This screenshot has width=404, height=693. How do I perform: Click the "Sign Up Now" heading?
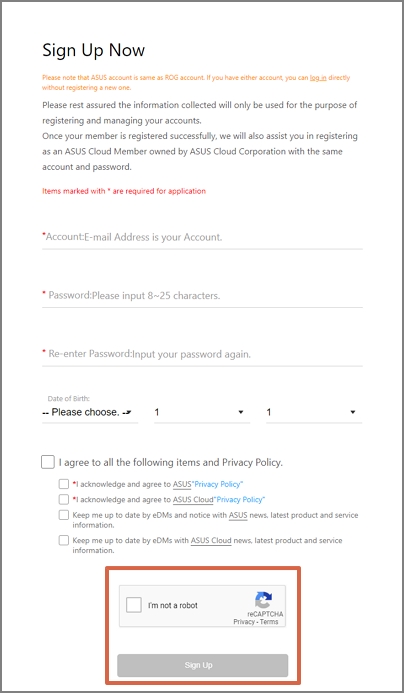click(93, 50)
